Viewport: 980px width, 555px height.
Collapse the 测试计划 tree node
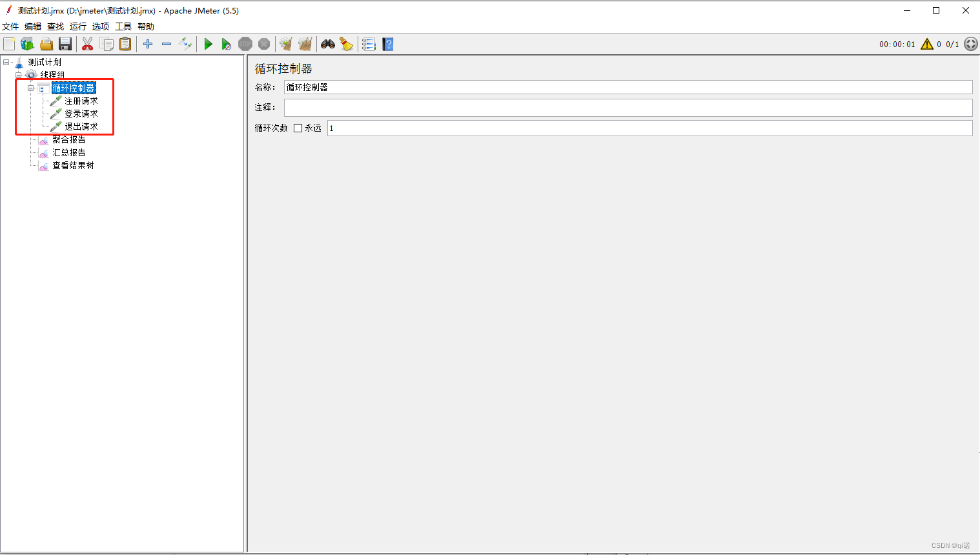pos(6,62)
